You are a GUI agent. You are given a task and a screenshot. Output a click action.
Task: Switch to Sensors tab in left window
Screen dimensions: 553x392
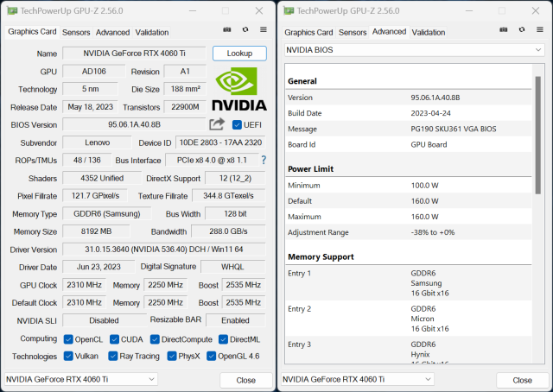point(76,33)
